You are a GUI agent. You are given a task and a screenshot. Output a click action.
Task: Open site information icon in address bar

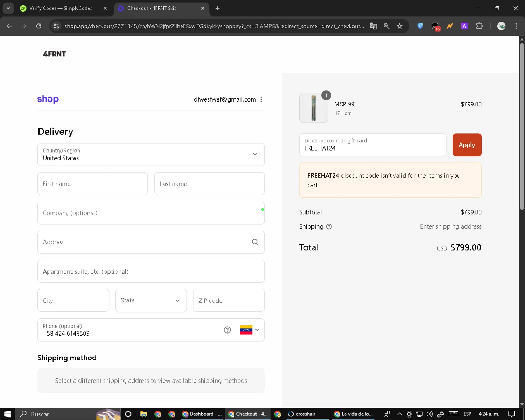56,26
